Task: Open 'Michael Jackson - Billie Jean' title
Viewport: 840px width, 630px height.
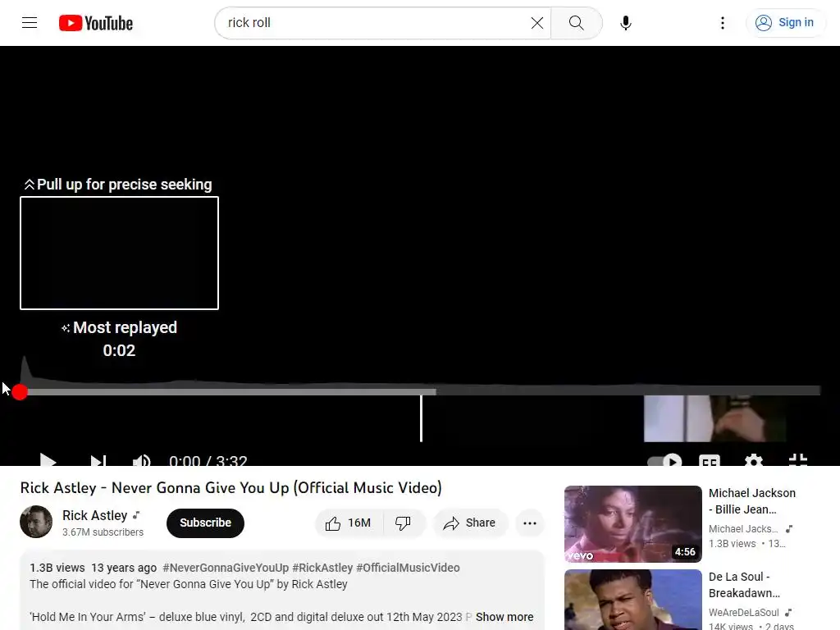Action: 752,501
